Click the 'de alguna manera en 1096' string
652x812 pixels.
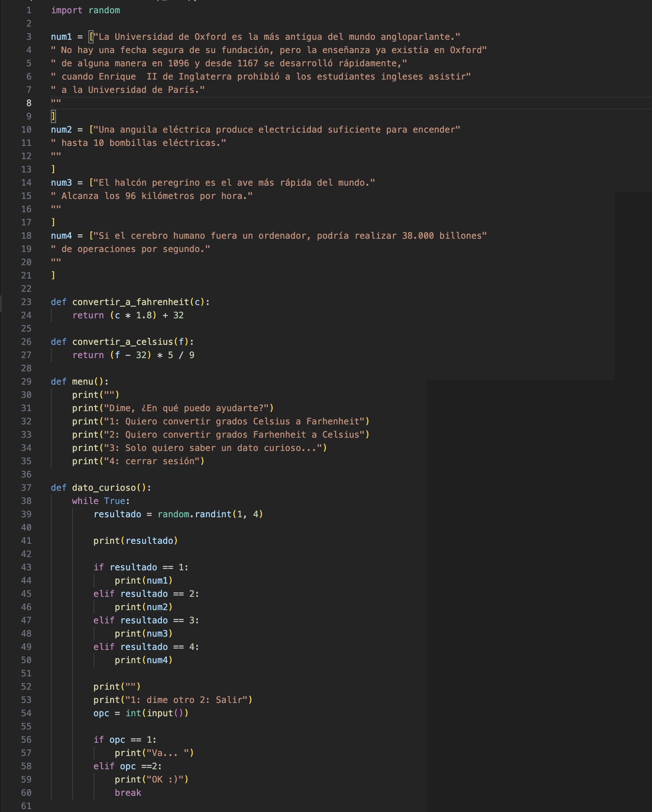(x=229, y=63)
